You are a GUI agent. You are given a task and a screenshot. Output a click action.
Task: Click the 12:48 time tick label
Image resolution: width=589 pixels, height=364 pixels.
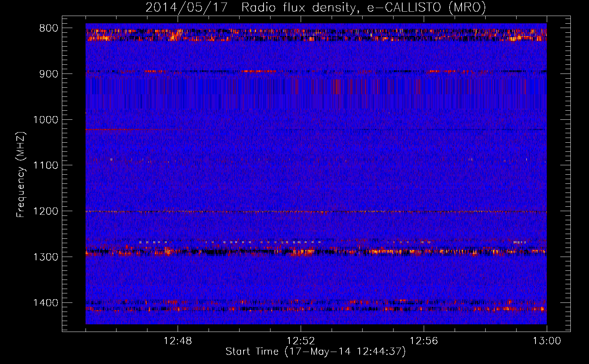tap(178, 341)
